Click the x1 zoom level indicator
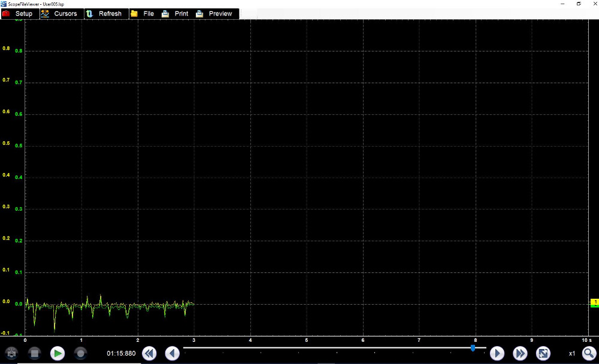 click(x=572, y=353)
